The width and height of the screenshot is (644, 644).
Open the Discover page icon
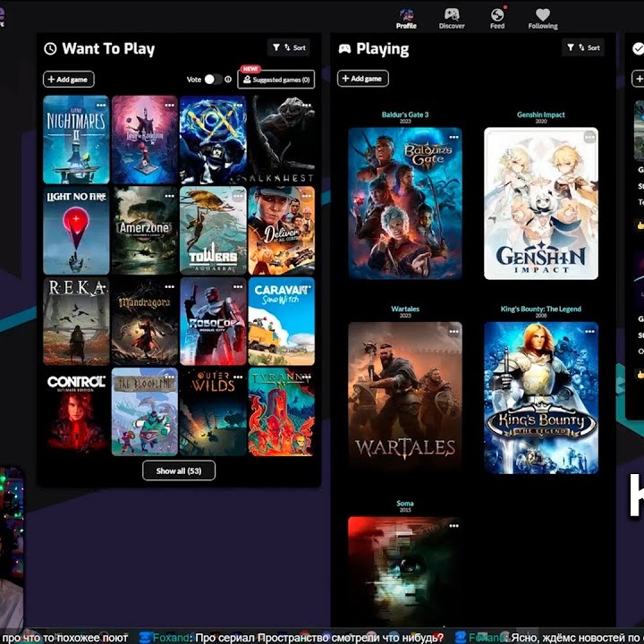click(x=452, y=15)
